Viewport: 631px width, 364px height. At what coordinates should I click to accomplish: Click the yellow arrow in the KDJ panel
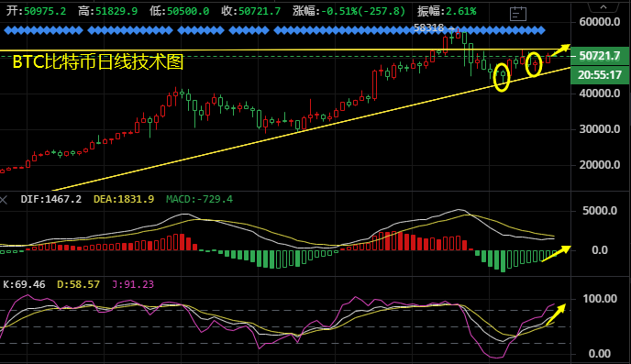[x=556, y=314]
